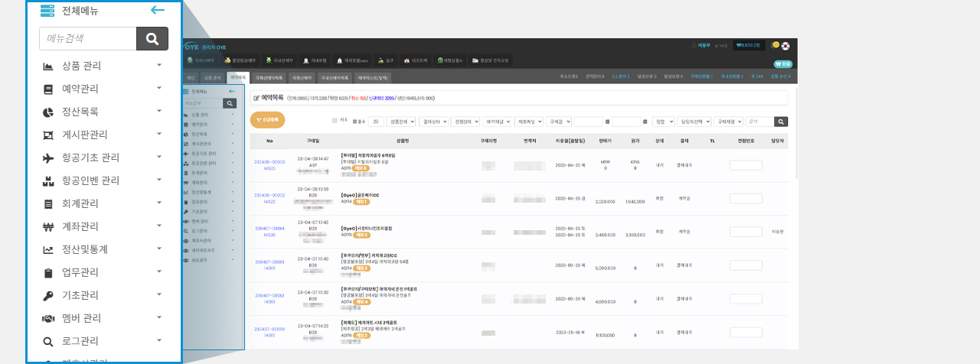Image resolution: width=980 pixels, height=364 pixels.
Task: Click the Korean flag language icon
Action: click(786, 46)
